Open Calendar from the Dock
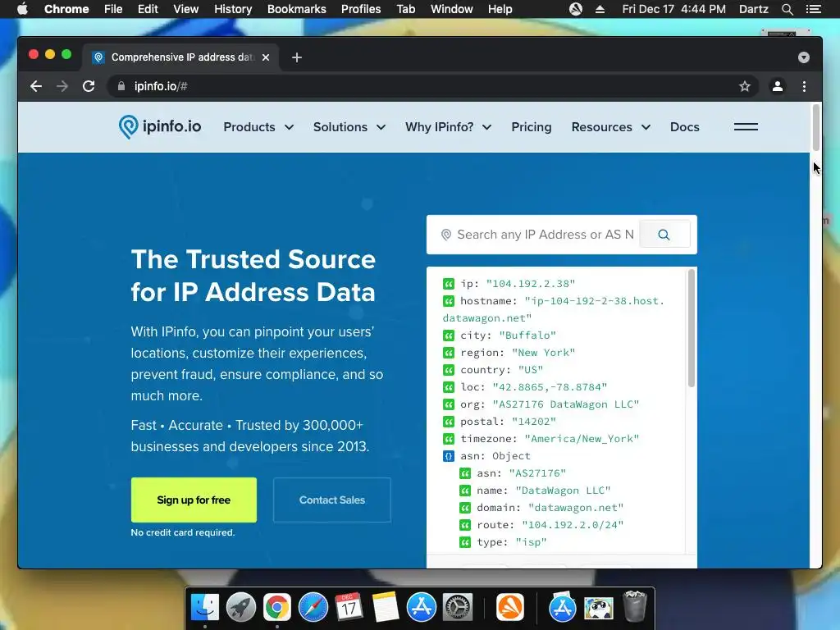The image size is (840, 630). coord(349,608)
